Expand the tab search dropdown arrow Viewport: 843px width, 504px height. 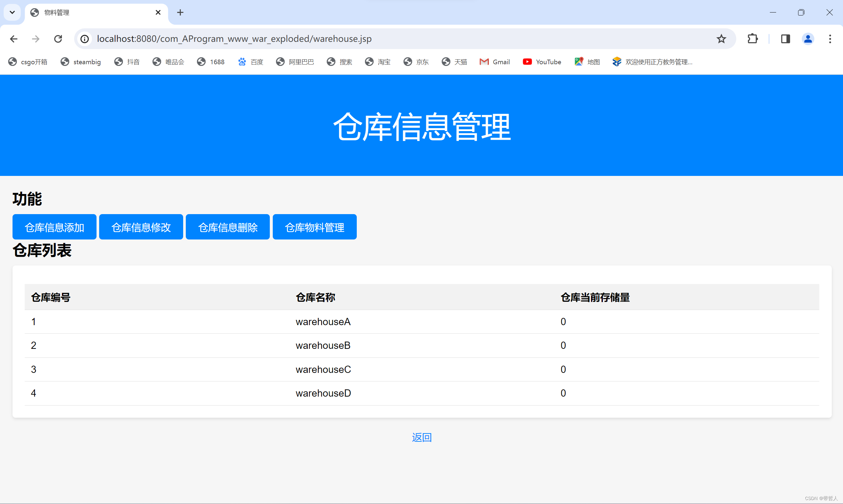click(x=12, y=13)
